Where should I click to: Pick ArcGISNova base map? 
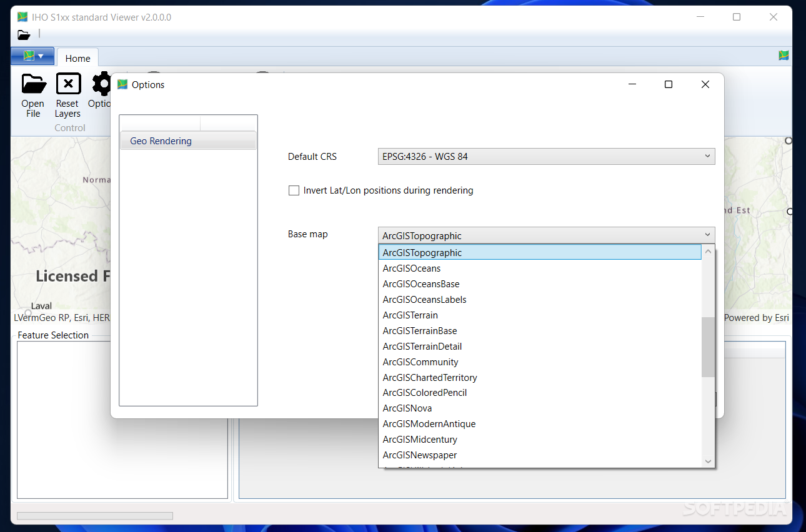point(540,408)
